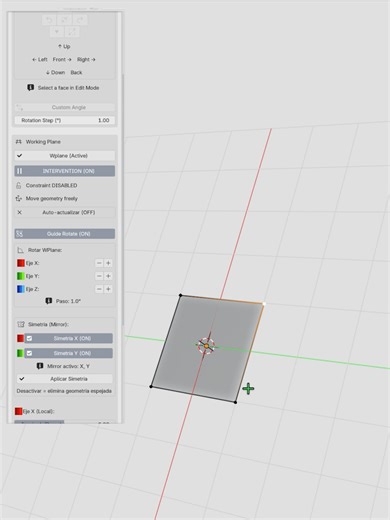Click the panel's vertical scrollbar

tap(123, 200)
